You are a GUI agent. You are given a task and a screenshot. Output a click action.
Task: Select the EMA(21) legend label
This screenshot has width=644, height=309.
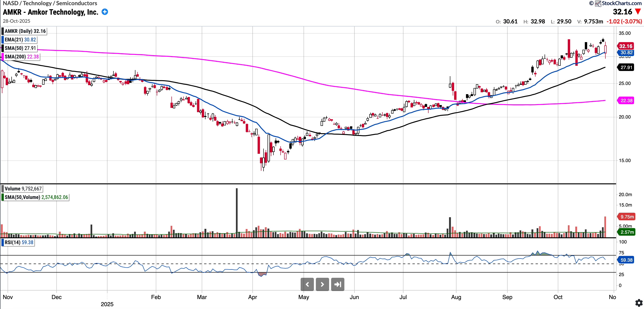tap(20, 40)
